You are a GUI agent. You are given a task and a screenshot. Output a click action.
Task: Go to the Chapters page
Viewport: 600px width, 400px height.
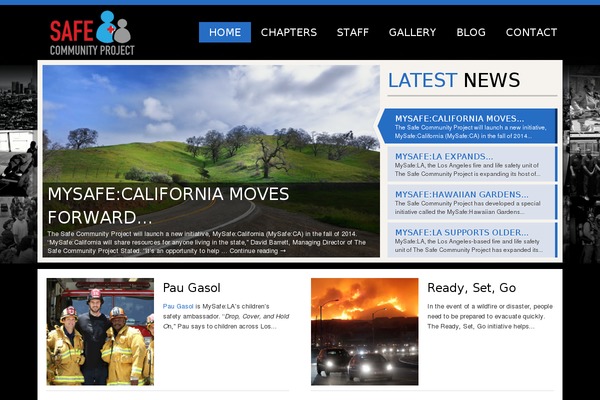289,32
